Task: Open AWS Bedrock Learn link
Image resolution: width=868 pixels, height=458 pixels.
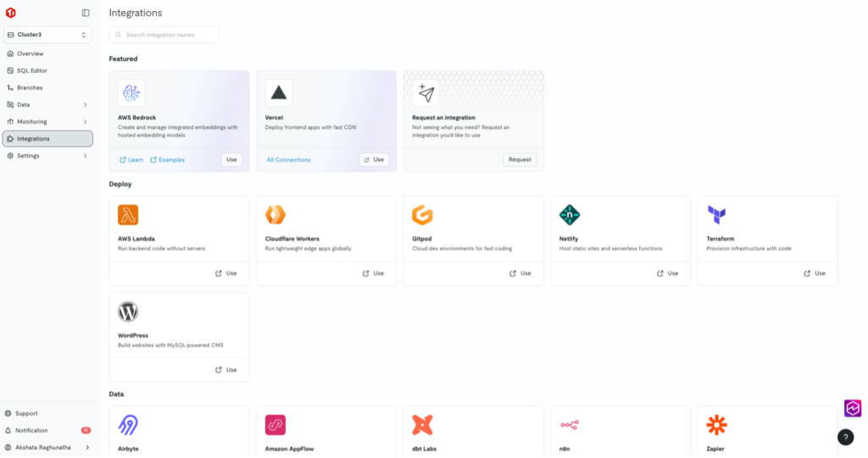Action: [x=131, y=160]
